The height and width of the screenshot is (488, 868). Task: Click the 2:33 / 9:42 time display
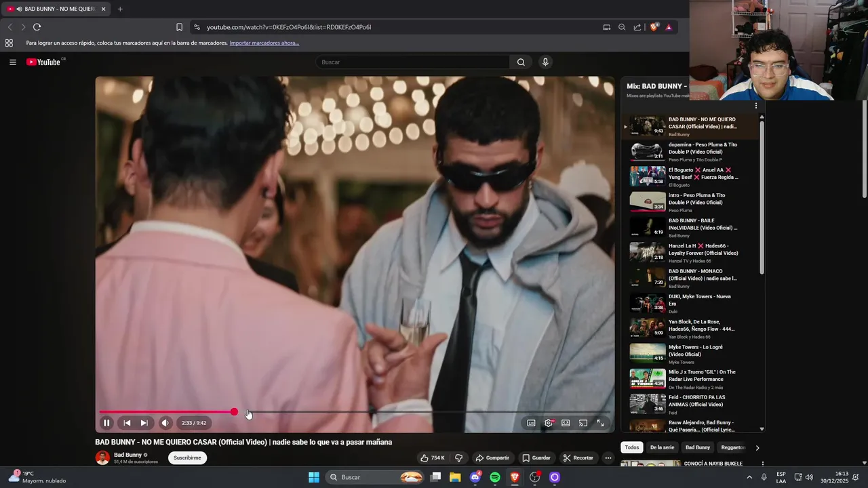point(194,423)
